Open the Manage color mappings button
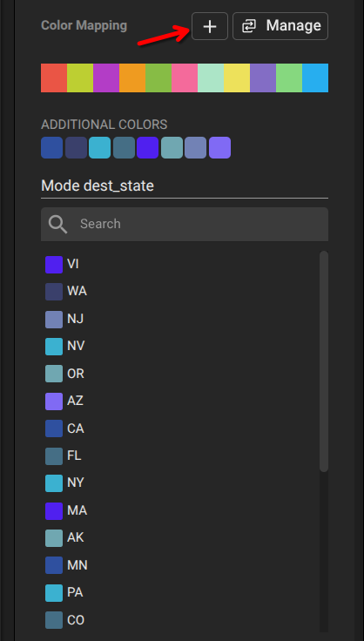 pyautogui.click(x=280, y=26)
